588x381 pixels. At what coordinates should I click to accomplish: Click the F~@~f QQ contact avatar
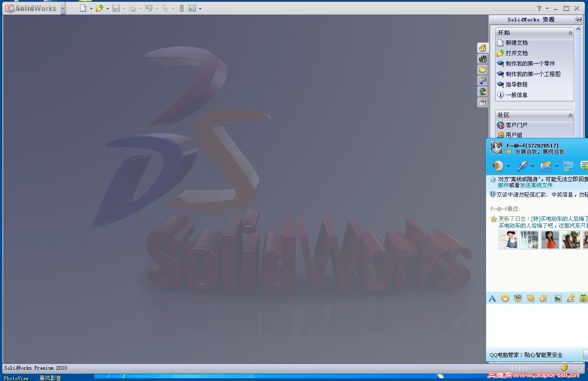pyautogui.click(x=496, y=148)
